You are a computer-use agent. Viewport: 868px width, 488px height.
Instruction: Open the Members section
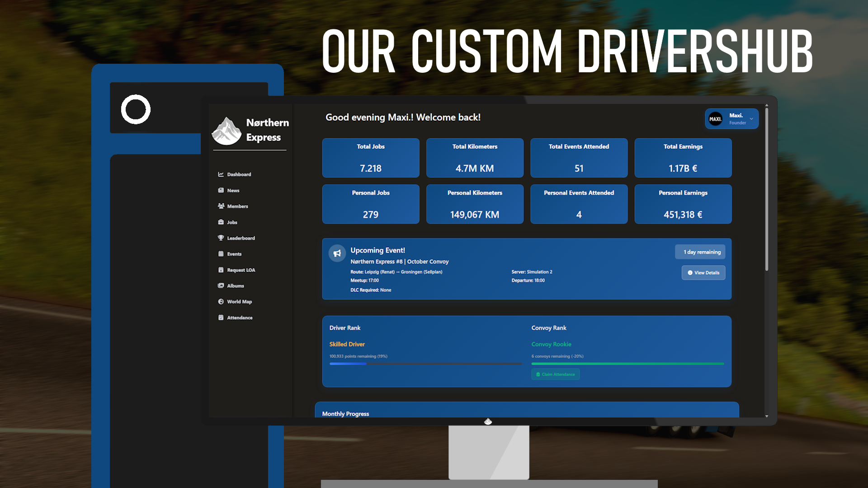(233, 206)
